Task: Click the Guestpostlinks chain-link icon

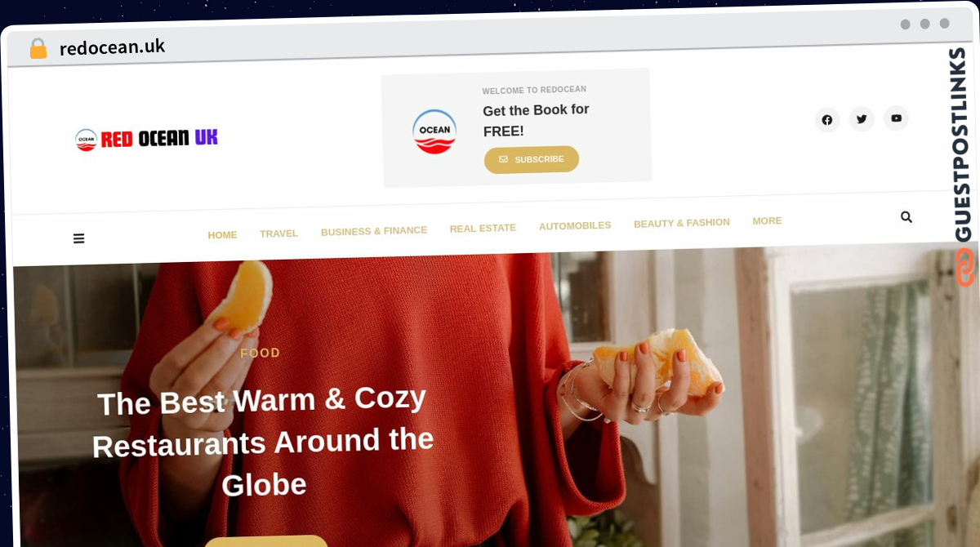Action: coord(964,268)
